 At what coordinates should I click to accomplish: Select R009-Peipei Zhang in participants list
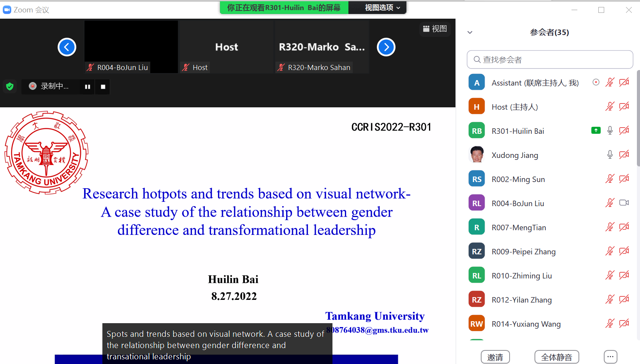[524, 252]
